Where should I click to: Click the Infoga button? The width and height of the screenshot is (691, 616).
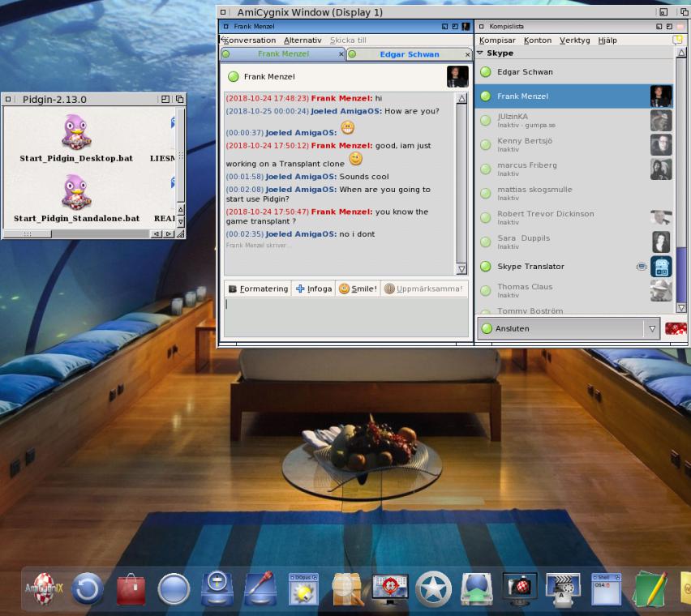click(x=314, y=289)
